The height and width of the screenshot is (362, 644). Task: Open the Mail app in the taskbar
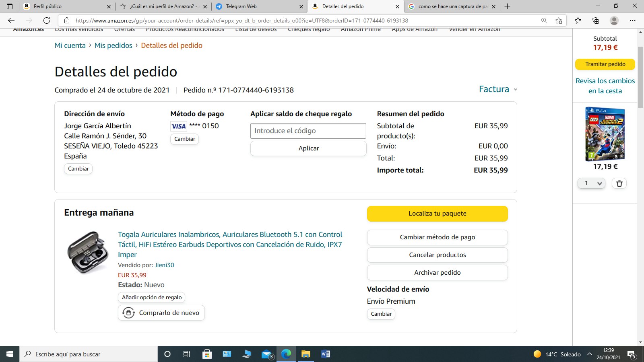click(267, 354)
